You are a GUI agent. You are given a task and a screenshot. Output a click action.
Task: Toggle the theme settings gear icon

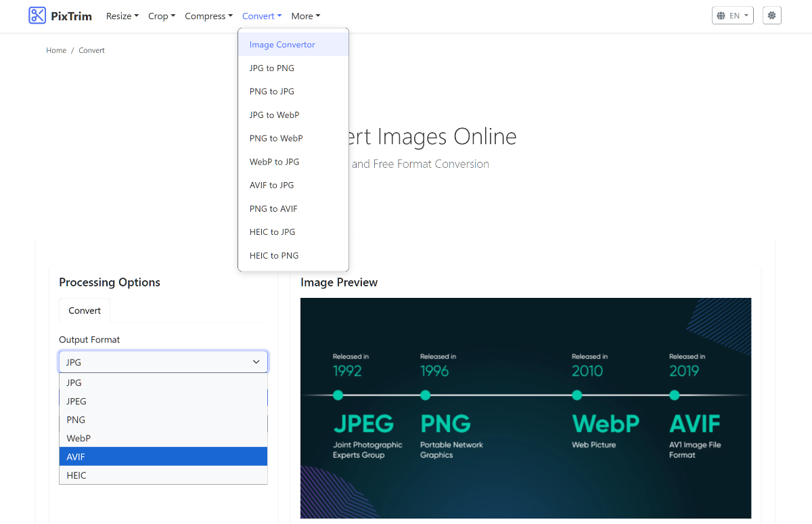point(771,16)
